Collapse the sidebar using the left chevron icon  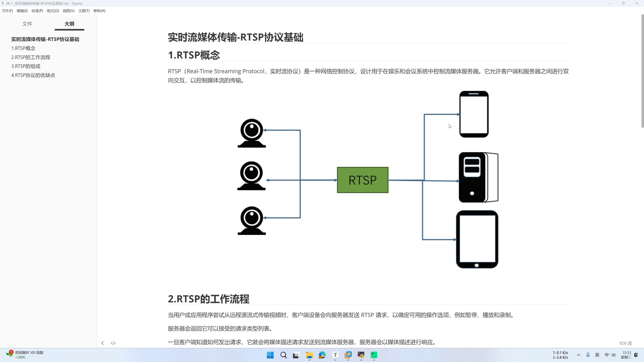pos(102,343)
